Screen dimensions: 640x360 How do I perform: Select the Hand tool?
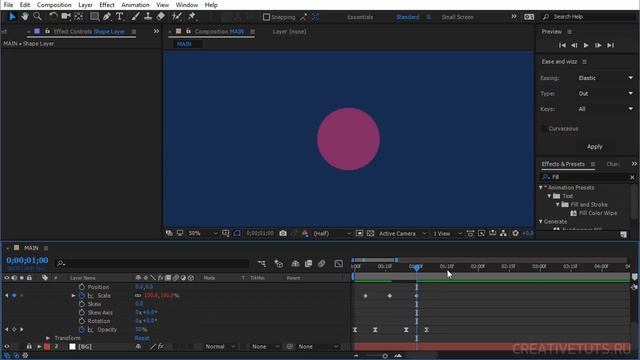(25, 16)
